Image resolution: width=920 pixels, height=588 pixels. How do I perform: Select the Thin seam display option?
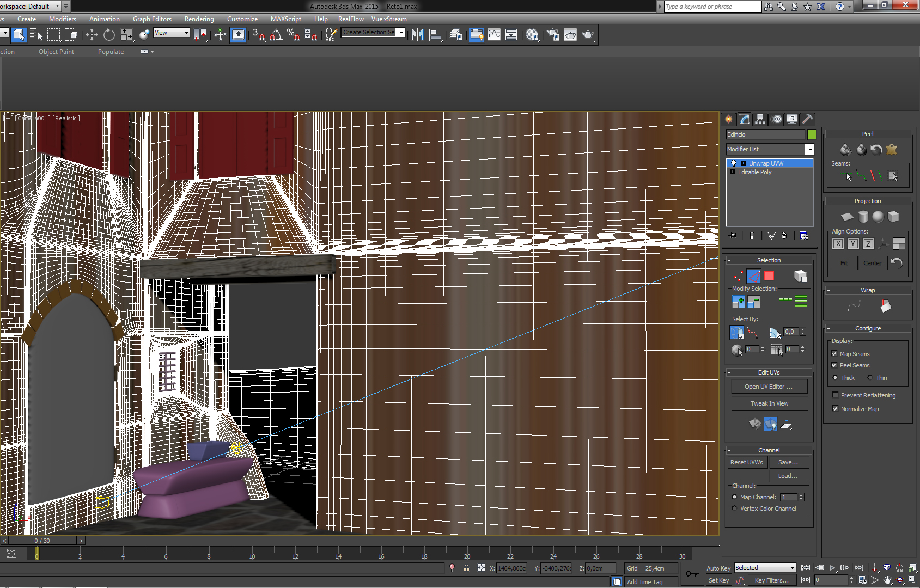click(870, 378)
